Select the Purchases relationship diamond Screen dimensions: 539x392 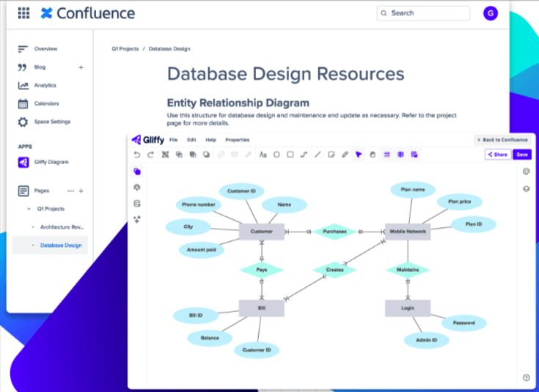click(334, 232)
